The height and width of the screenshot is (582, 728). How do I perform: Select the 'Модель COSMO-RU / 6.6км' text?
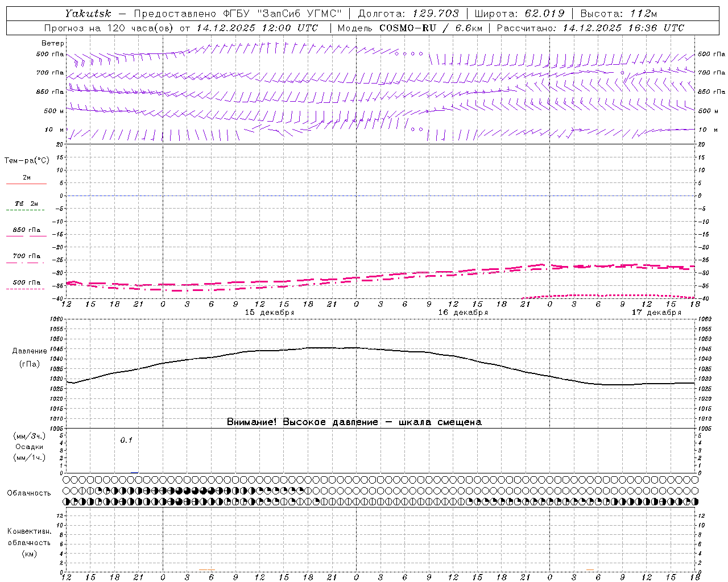coord(410,28)
